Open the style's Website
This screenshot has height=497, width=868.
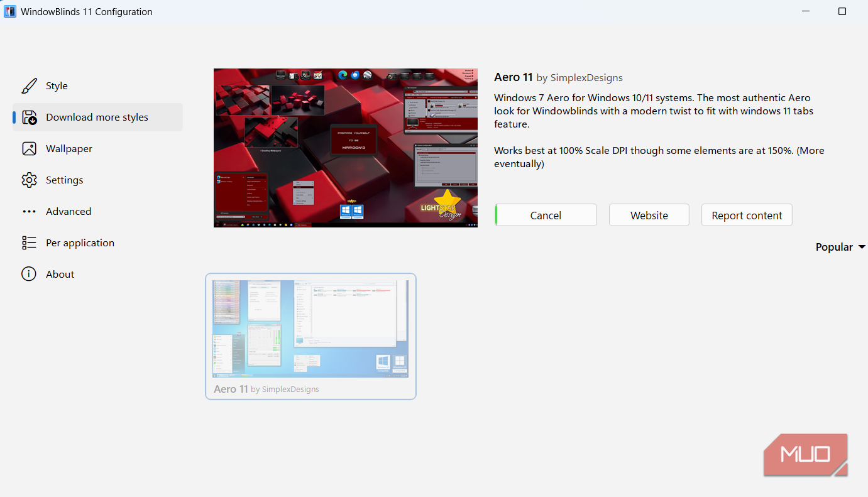[x=649, y=215]
